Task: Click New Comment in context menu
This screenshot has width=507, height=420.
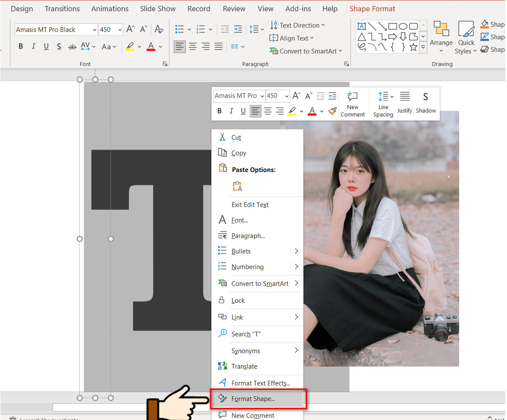Action: (x=257, y=415)
